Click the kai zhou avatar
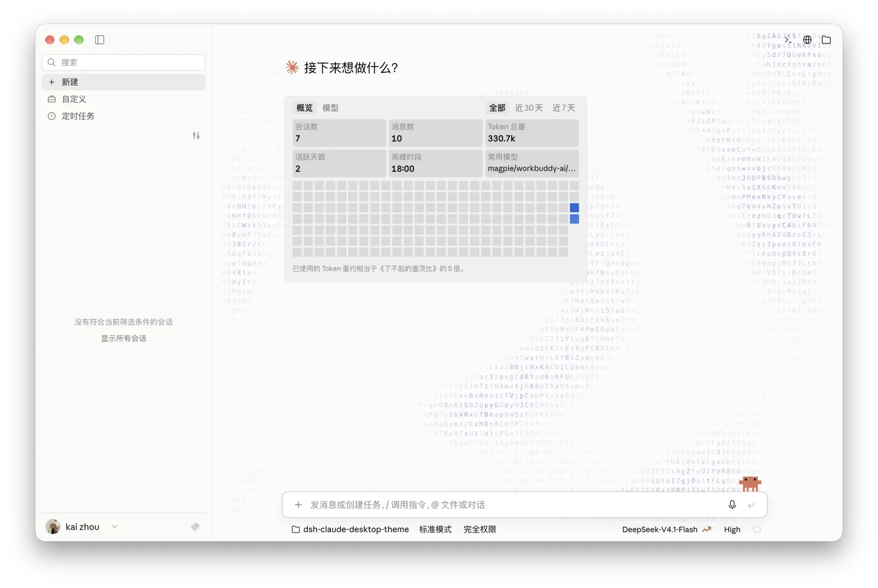The height and width of the screenshot is (588, 878). pos(53,527)
